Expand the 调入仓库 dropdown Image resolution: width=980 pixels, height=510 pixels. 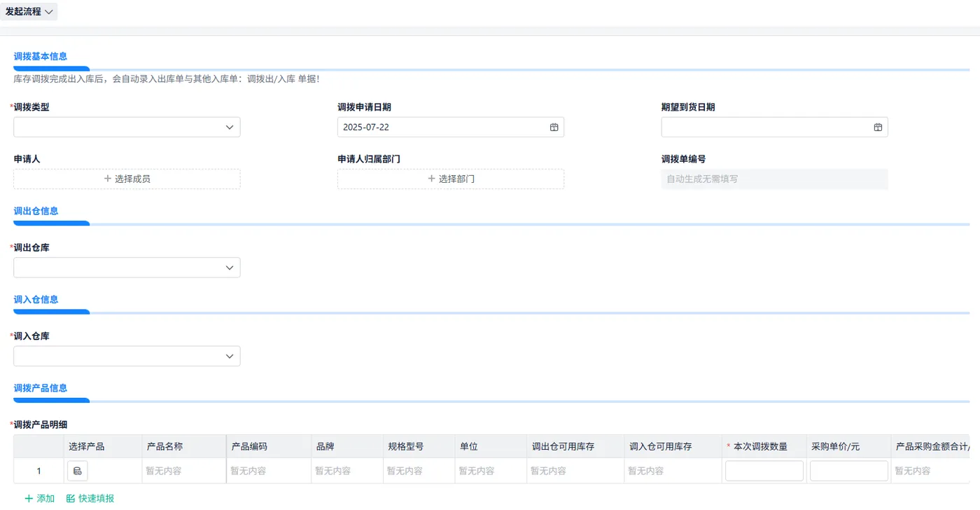127,356
